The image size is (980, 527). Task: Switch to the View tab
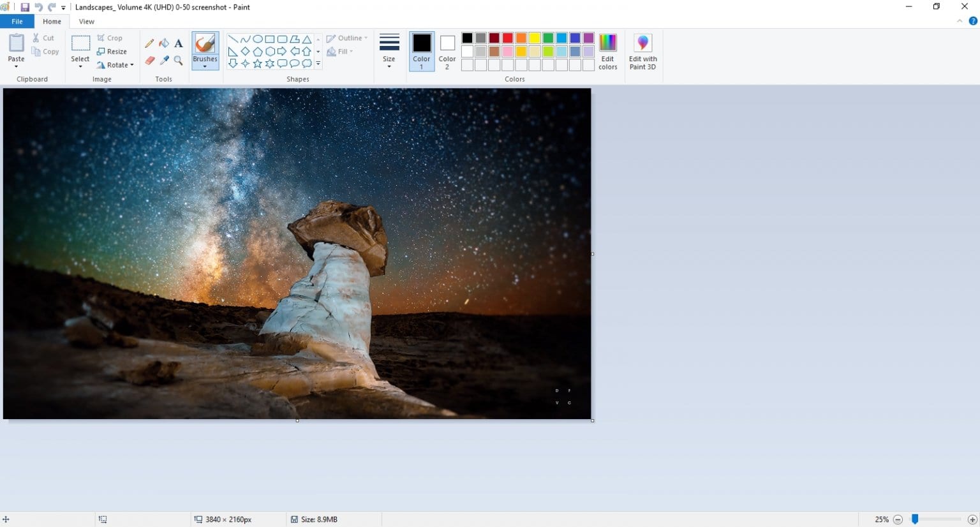(x=86, y=21)
